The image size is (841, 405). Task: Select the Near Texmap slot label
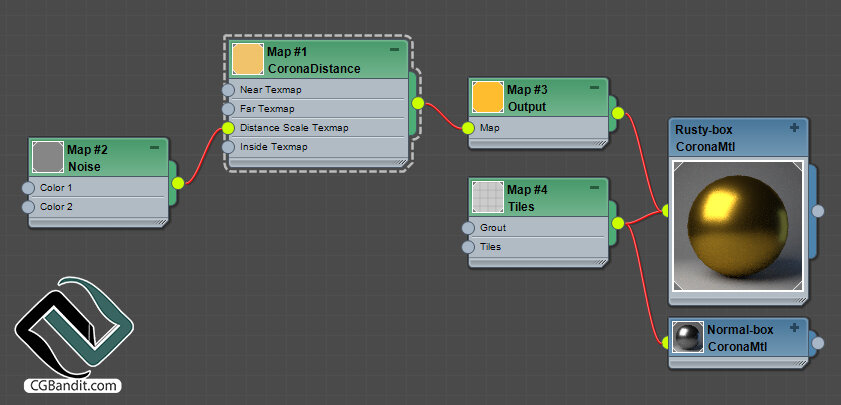point(270,90)
